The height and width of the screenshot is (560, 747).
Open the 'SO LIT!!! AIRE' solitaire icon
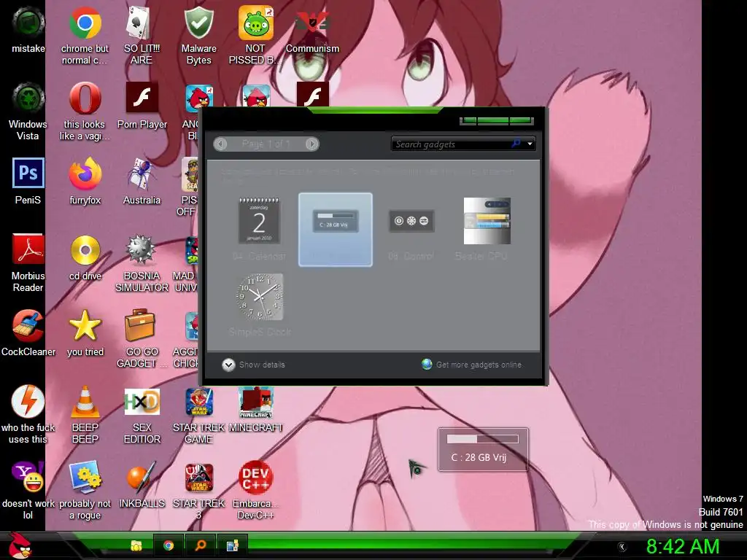(142, 36)
